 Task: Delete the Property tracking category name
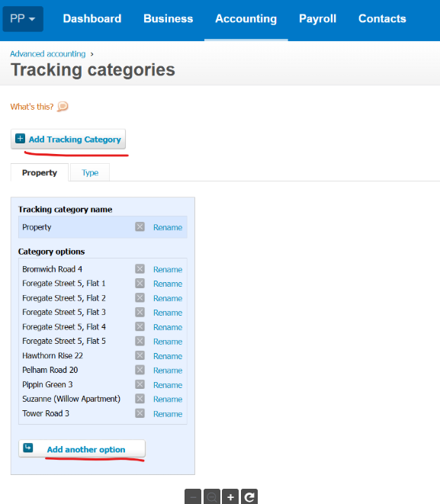pyautogui.click(x=140, y=227)
